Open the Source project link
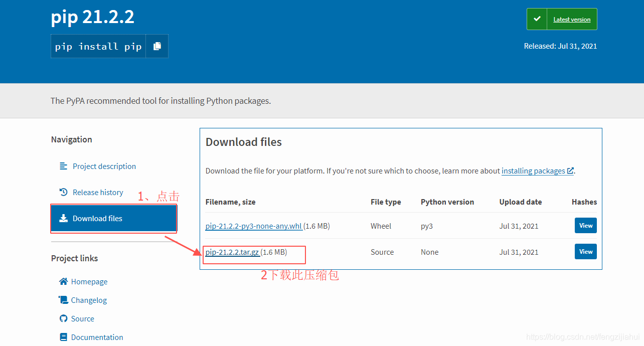The height and width of the screenshot is (346, 644). point(83,318)
